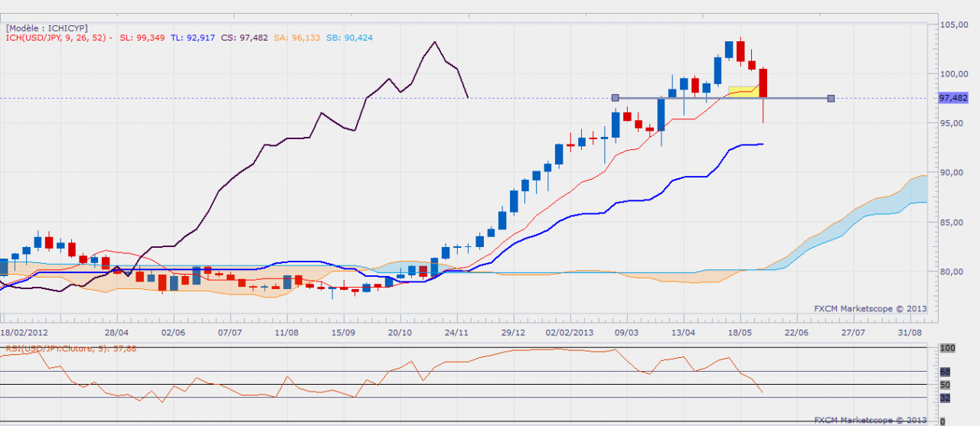Click the 11/08 date label

click(286, 333)
